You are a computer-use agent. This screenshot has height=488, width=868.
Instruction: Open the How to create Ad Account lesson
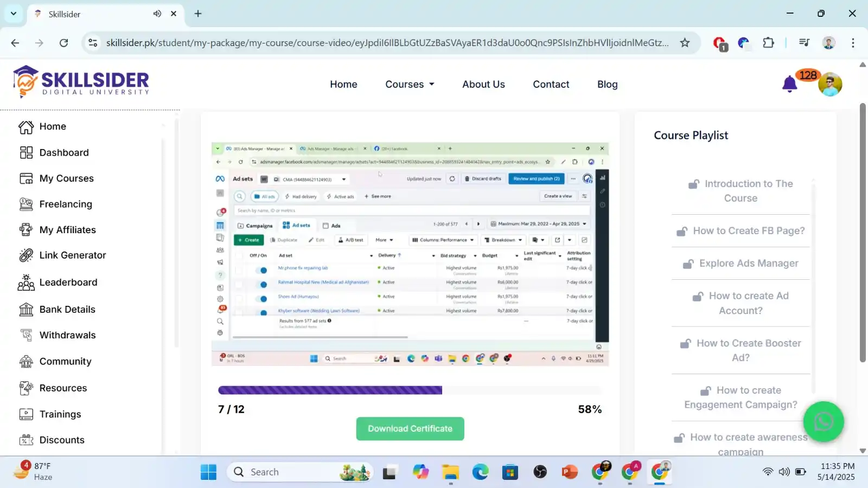pos(741,303)
